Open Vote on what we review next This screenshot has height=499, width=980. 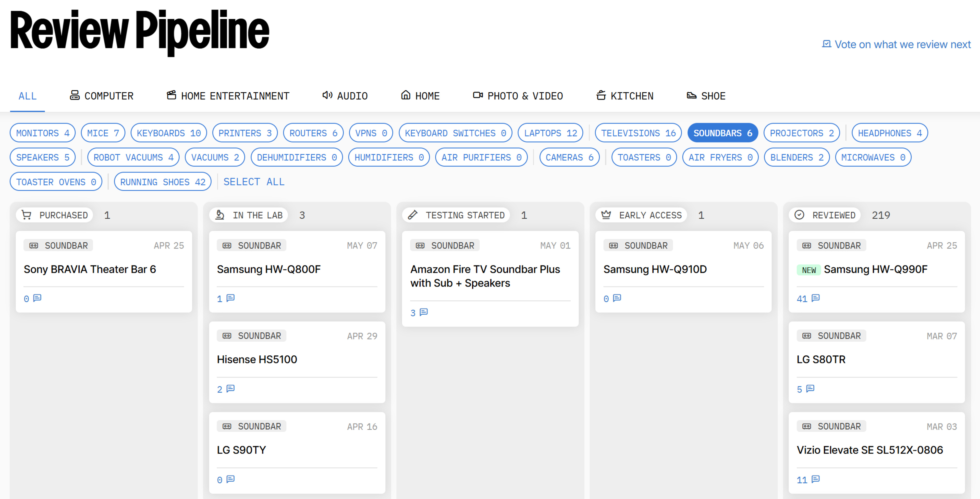[x=896, y=44]
